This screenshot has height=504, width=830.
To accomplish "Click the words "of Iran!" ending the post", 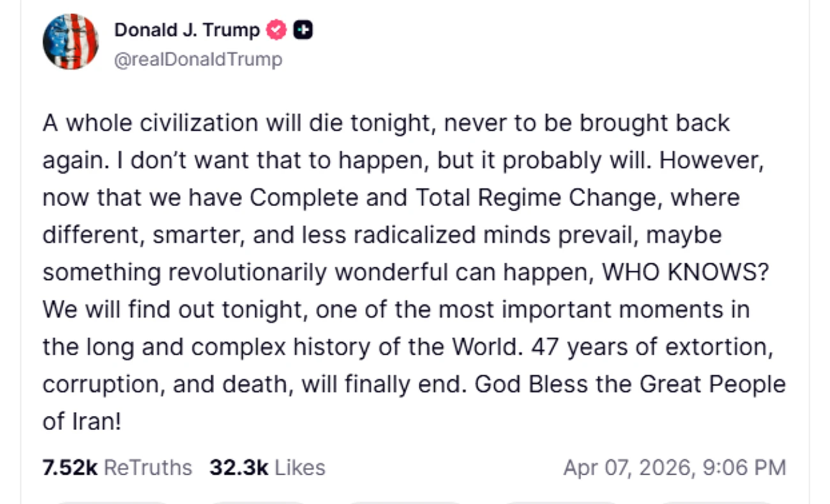I will click(x=82, y=422).
